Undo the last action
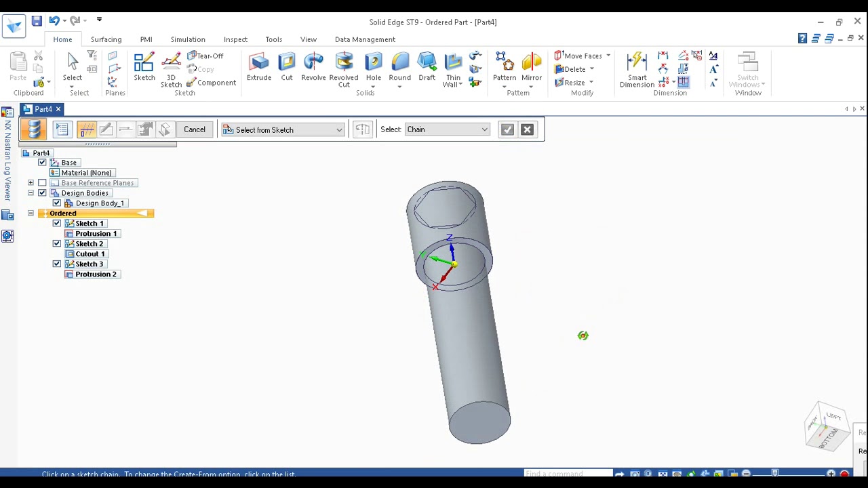 point(54,21)
